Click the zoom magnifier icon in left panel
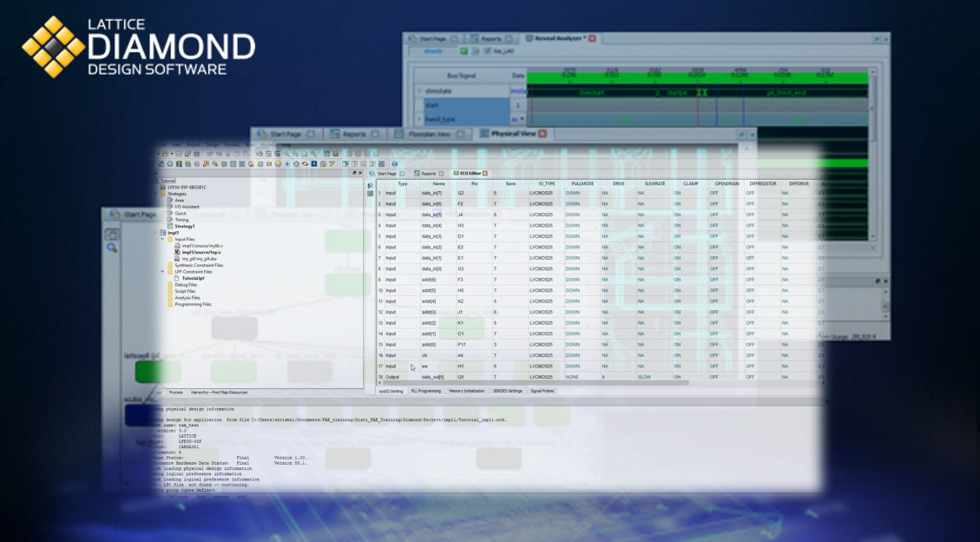 [x=112, y=248]
